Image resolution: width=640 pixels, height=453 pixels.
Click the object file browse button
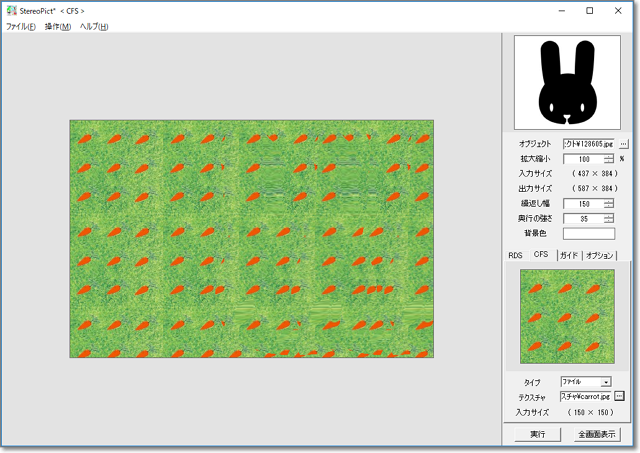click(x=623, y=144)
